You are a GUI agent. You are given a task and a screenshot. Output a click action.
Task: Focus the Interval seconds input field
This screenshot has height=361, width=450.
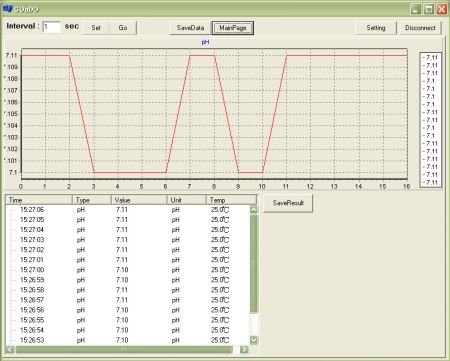51,27
